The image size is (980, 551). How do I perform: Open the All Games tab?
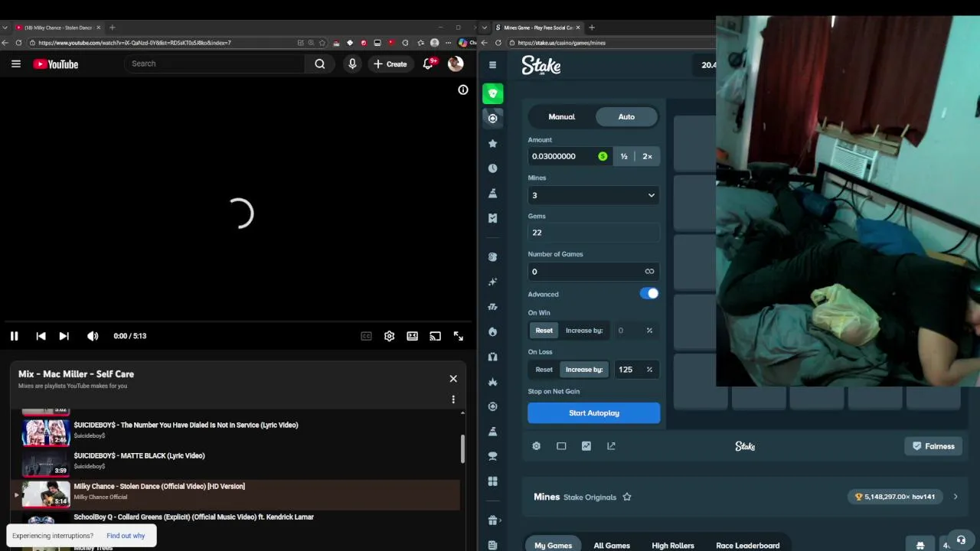click(x=612, y=545)
